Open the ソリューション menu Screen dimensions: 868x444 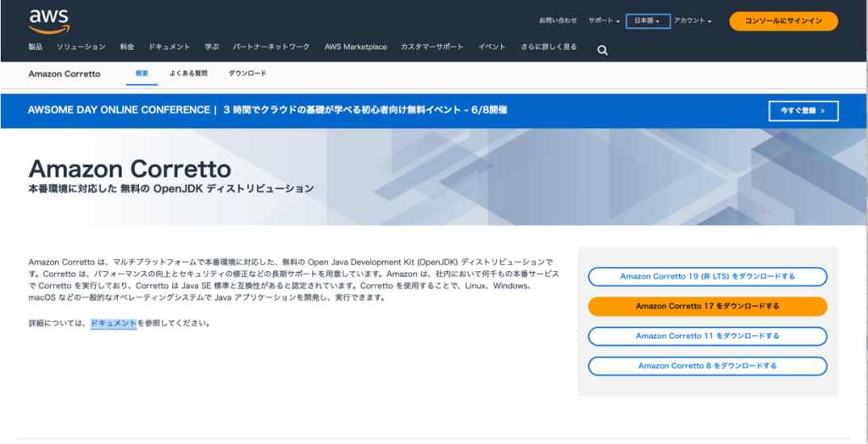(x=81, y=47)
